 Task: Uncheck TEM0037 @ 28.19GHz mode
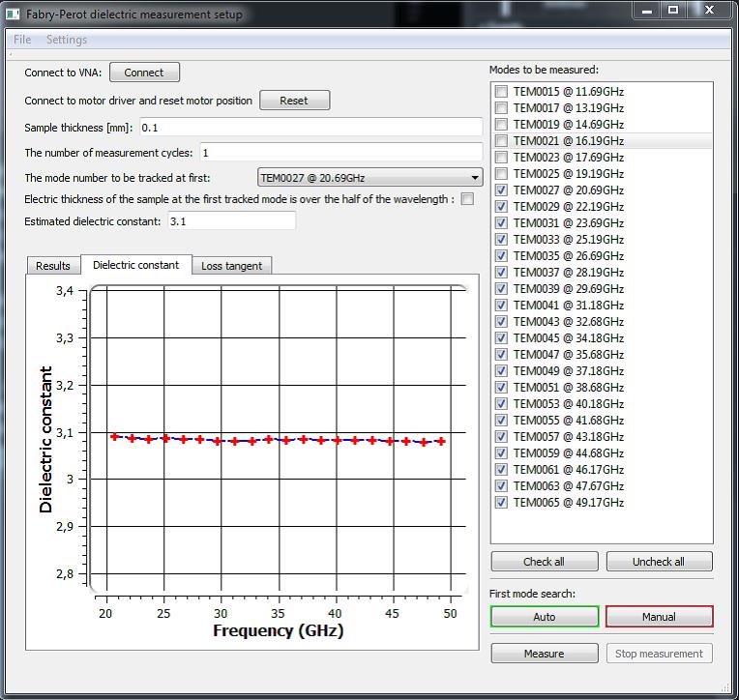501,273
